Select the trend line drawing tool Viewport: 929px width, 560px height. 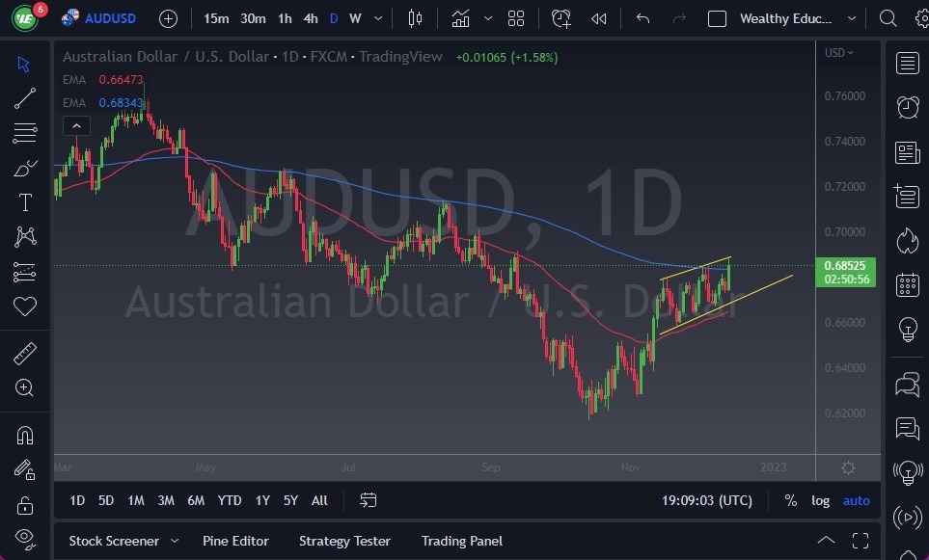(24, 98)
